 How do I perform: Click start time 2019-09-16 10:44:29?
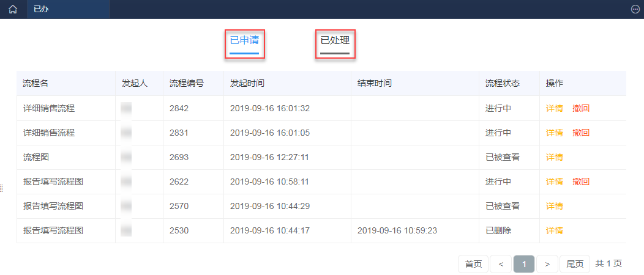coord(270,206)
